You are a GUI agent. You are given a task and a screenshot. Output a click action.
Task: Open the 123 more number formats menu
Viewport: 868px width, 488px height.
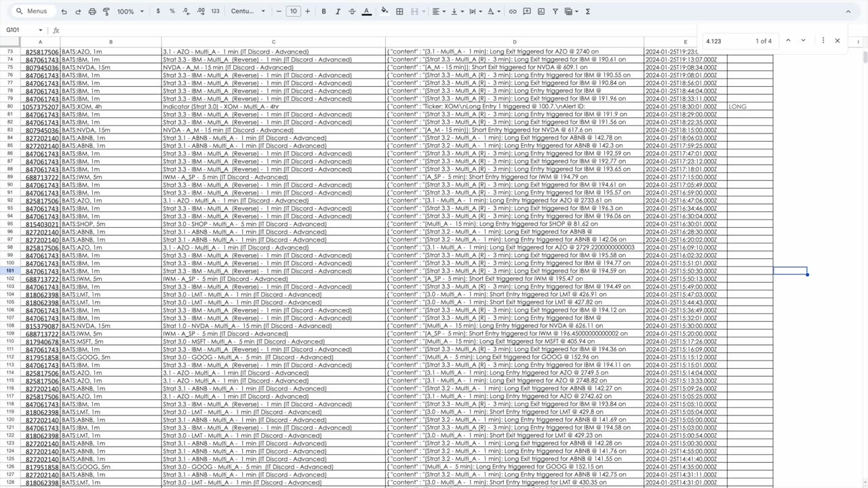point(216,12)
